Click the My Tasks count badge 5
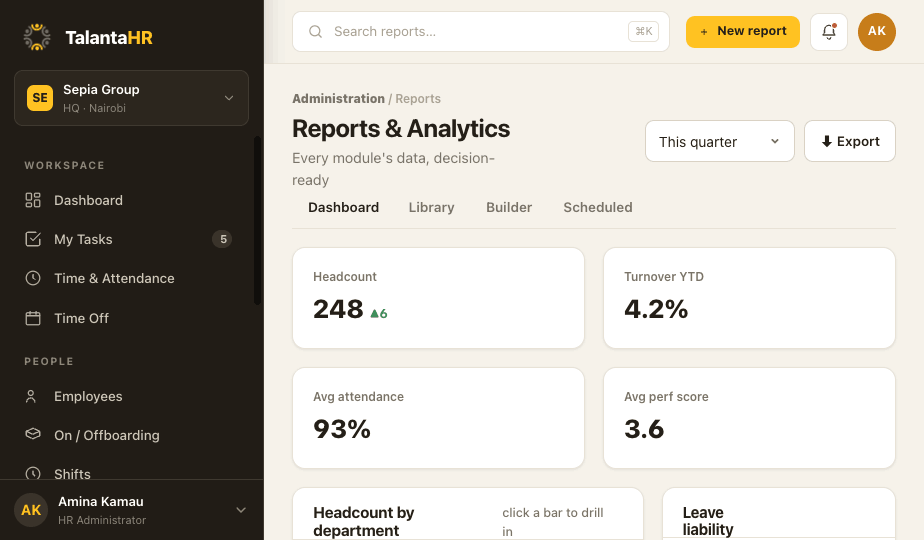This screenshot has width=924, height=540. pyautogui.click(x=222, y=239)
